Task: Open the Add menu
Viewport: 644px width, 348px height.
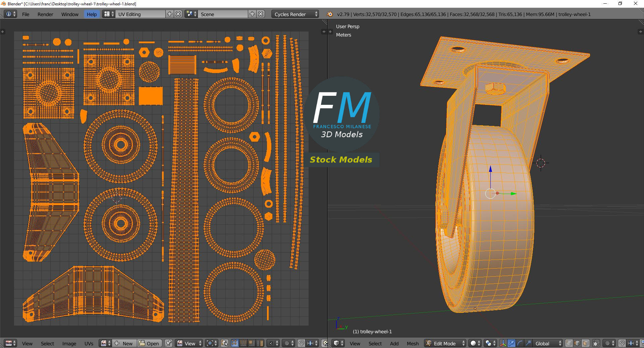Action: [x=394, y=343]
